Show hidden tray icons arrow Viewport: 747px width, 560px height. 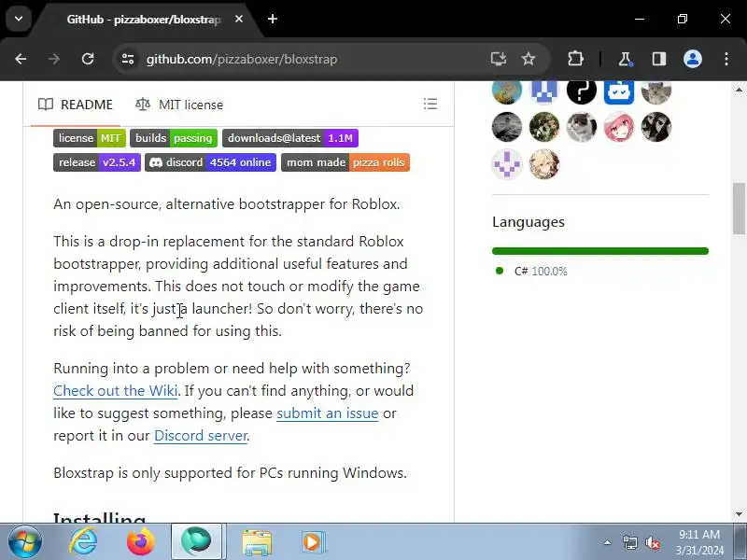[x=607, y=542]
